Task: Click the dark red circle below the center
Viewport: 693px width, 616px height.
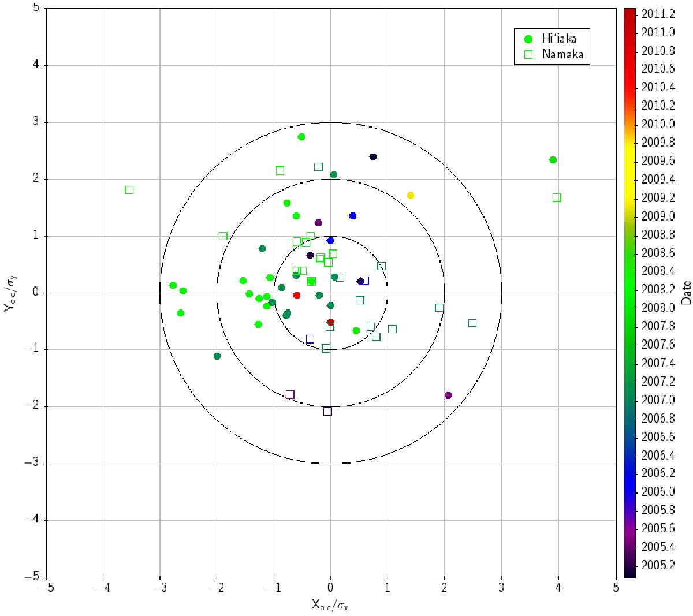Action: [x=330, y=322]
